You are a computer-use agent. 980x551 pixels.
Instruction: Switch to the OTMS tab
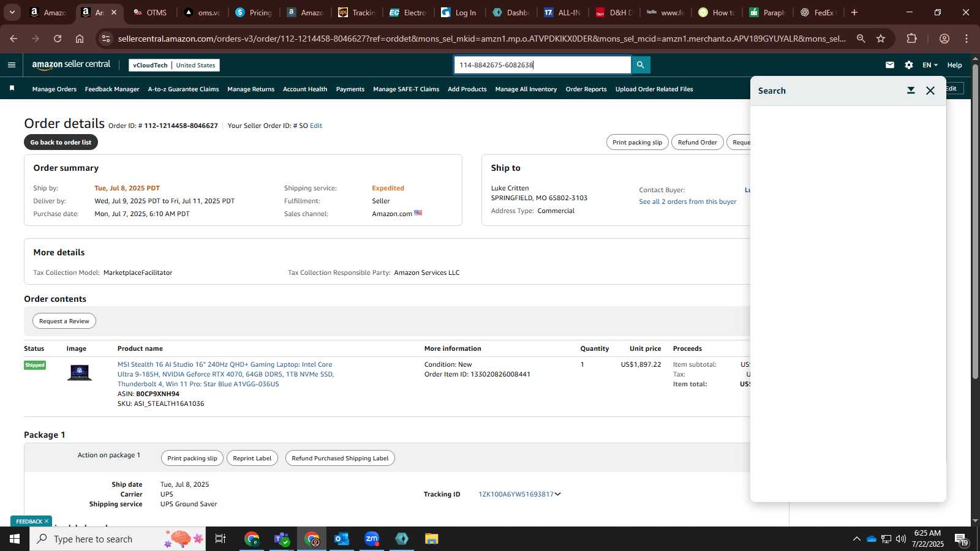[150, 12]
